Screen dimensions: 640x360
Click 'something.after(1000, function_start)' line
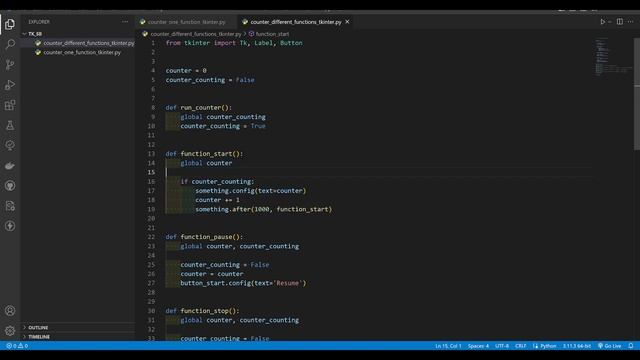click(264, 209)
